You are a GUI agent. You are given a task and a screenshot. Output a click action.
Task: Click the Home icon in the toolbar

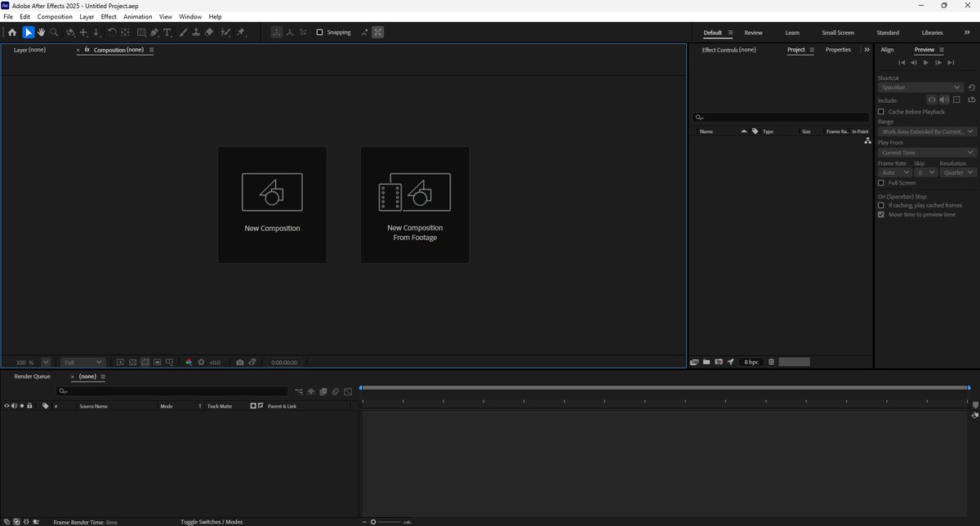[11, 33]
